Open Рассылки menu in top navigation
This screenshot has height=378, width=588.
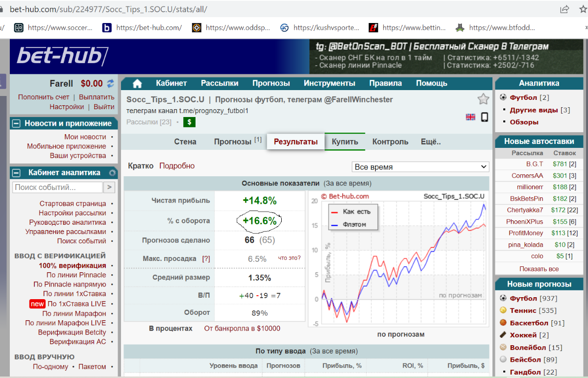click(220, 83)
